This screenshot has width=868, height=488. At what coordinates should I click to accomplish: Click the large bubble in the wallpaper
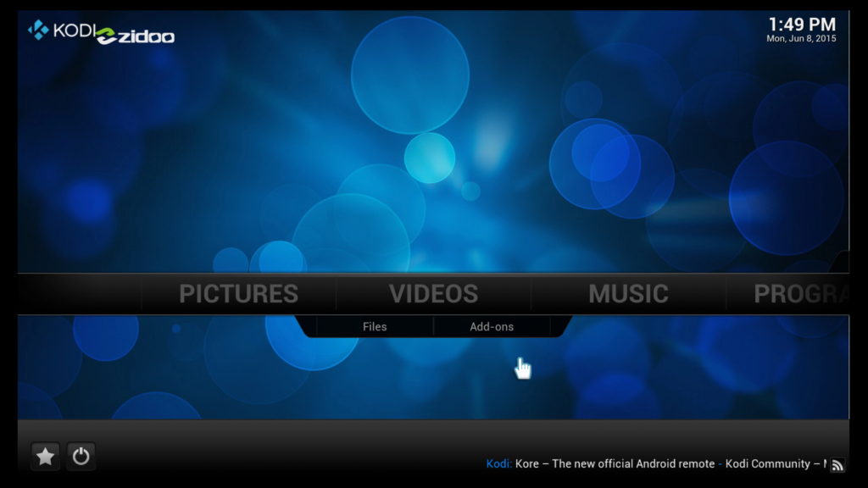point(410,75)
